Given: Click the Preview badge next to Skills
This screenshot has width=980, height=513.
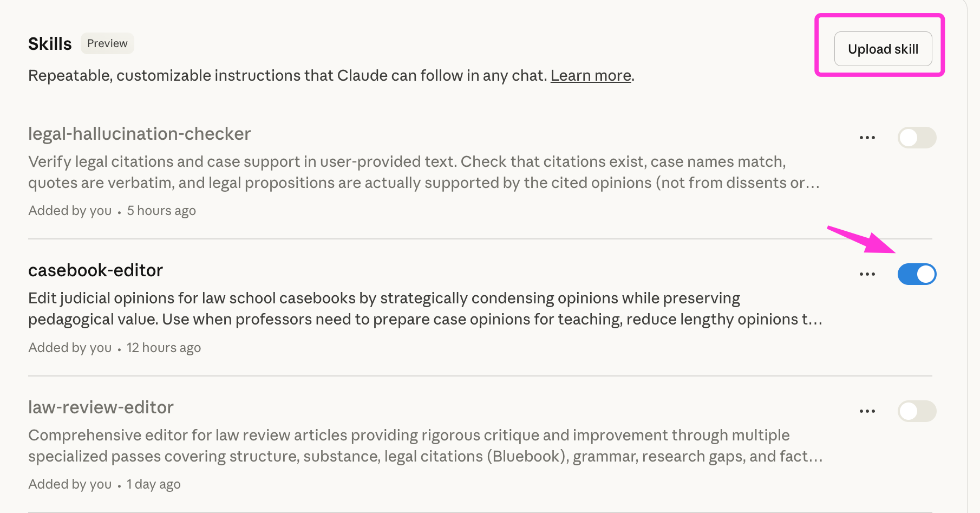Looking at the screenshot, I should pos(107,43).
